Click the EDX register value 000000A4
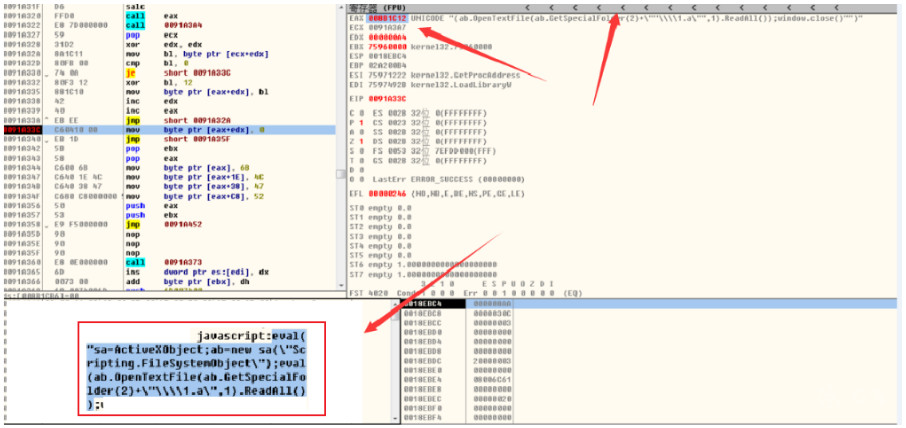Viewport: 906px width, 428px height. pos(387,37)
